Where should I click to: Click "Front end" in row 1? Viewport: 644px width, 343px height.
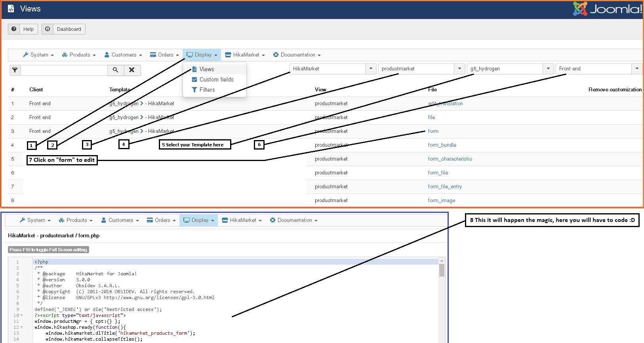pyautogui.click(x=40, y=104)
